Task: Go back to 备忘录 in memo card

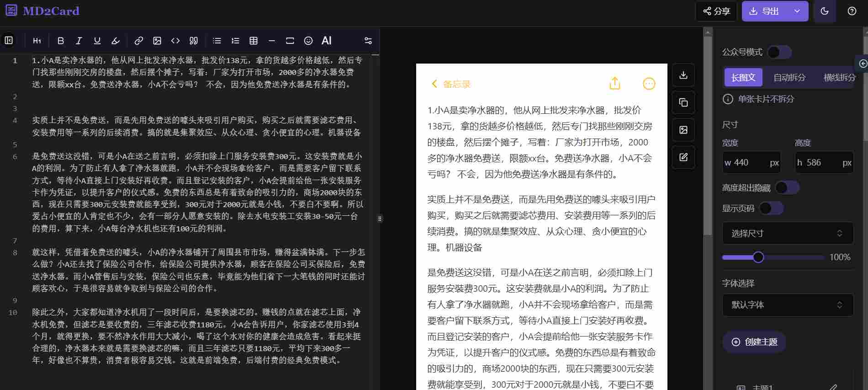Action: click(451, 84)
